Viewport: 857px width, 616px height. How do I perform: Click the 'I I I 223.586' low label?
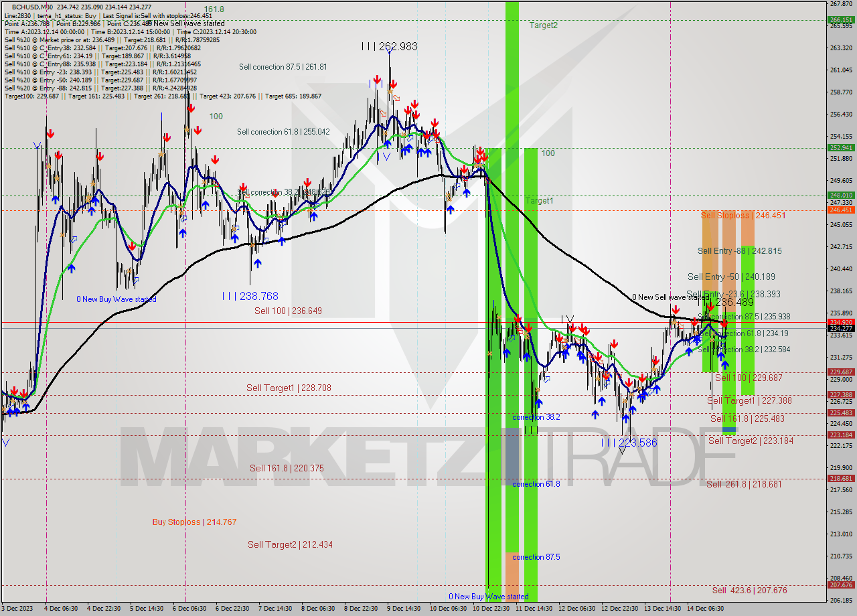(629, 443)
